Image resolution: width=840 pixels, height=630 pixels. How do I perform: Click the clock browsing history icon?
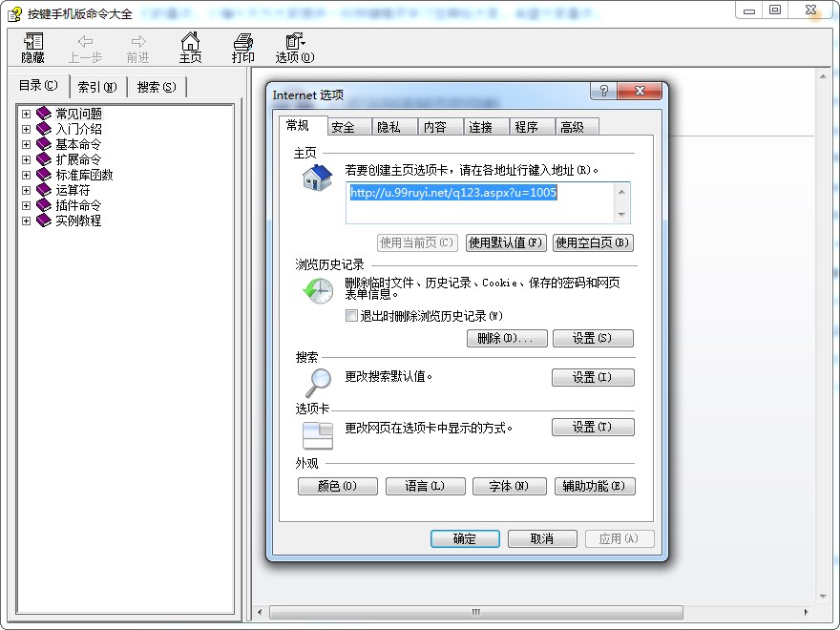pos(318,290)
